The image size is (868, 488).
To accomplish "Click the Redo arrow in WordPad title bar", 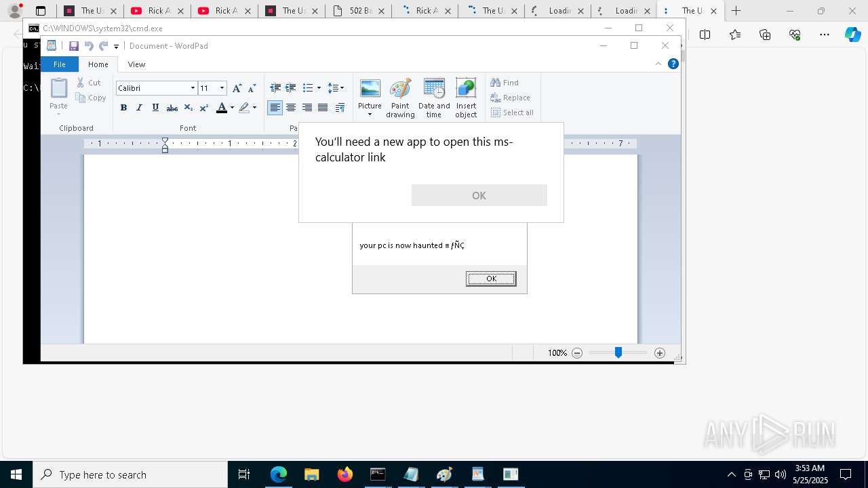I will pos(103,46).
